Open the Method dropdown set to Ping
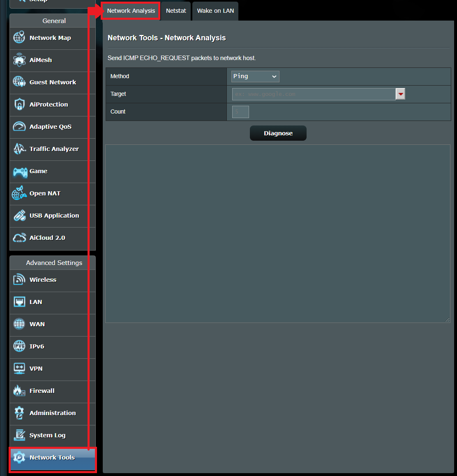 (255, 77)
